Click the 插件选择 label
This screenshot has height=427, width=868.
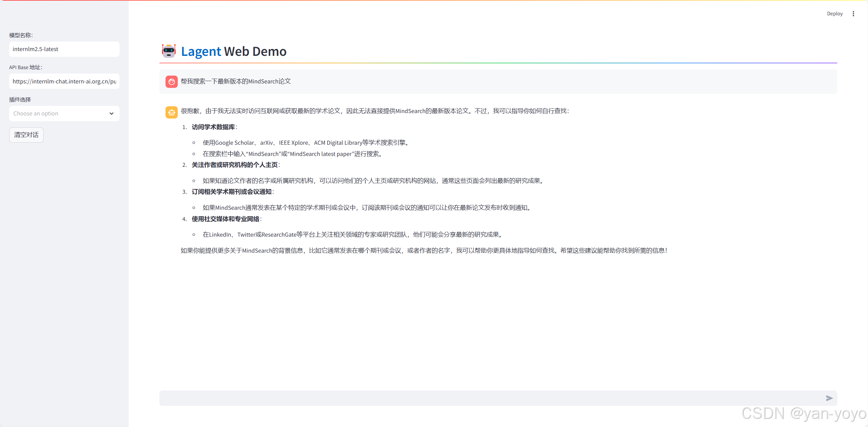coord(20,99)
